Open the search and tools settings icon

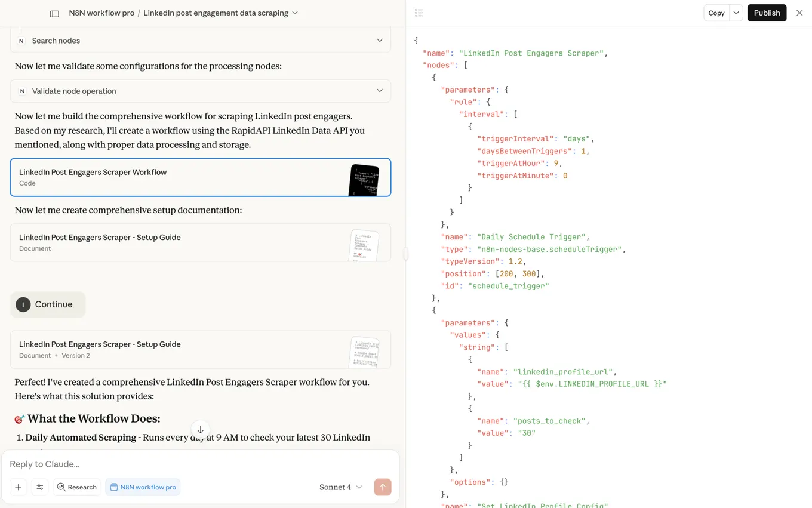(x=40, y=487)
